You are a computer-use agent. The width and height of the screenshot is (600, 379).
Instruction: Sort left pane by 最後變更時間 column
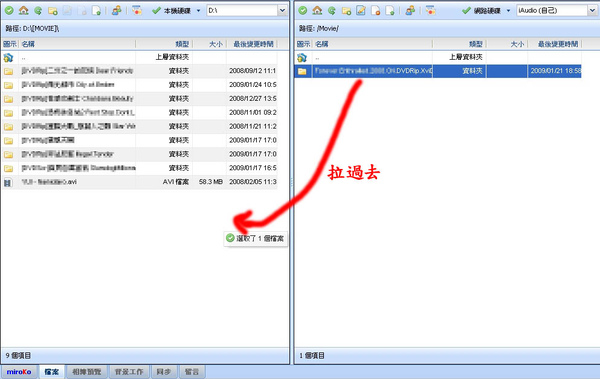[x=253, y=44]
